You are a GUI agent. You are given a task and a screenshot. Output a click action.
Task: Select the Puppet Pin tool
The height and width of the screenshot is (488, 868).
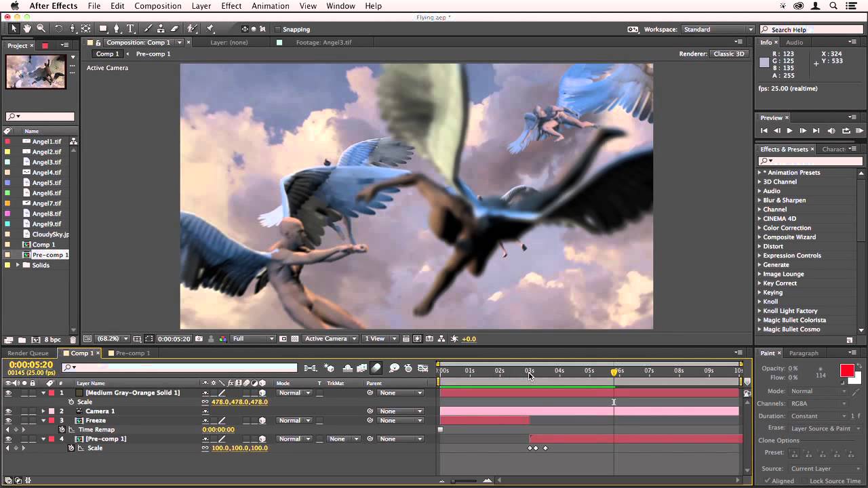point(210,28)
